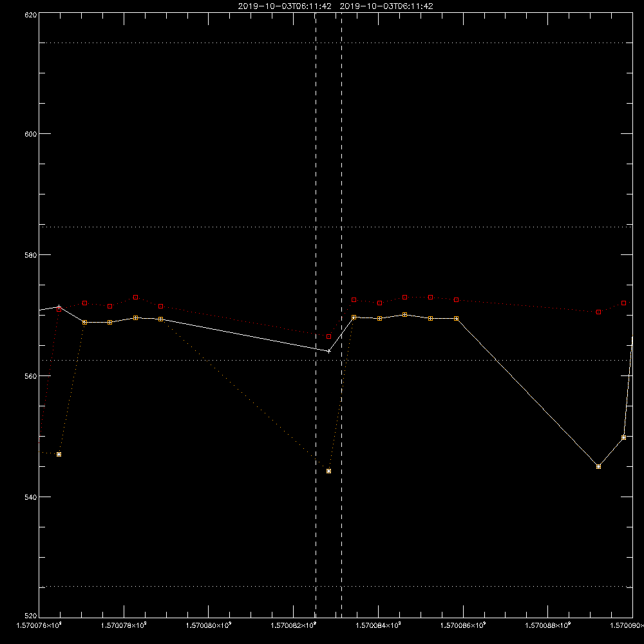Click the y-axis label 560

[x=31, y=376]
